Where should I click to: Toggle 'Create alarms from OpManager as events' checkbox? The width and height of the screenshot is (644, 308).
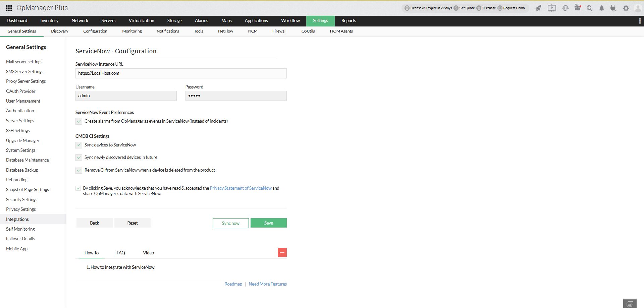point(79,121)
